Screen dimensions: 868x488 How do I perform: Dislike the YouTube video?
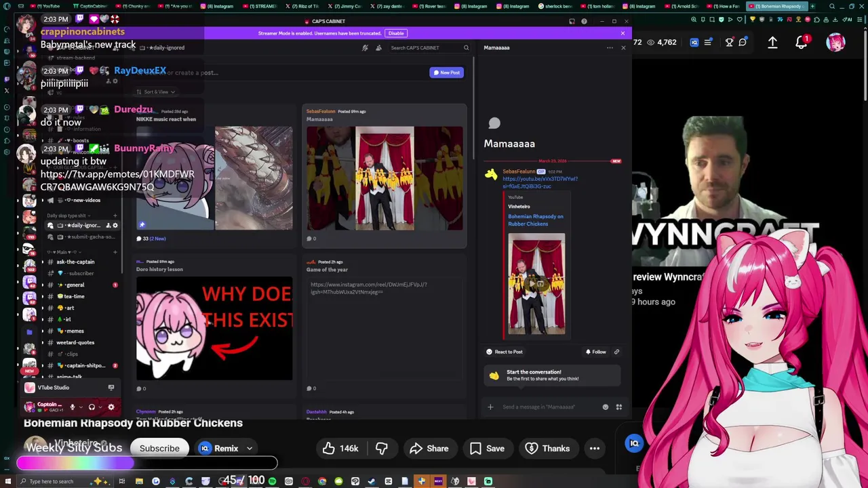[381, 448]
